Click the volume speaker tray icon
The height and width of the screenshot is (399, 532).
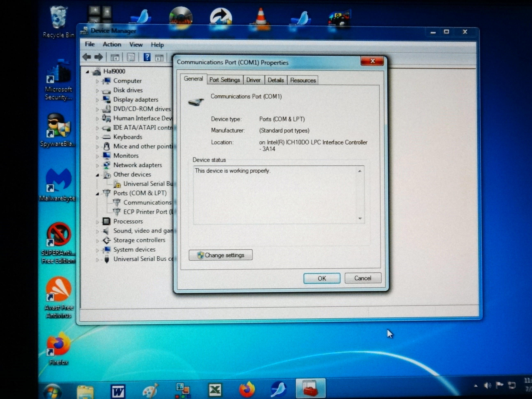click(487, 385)
